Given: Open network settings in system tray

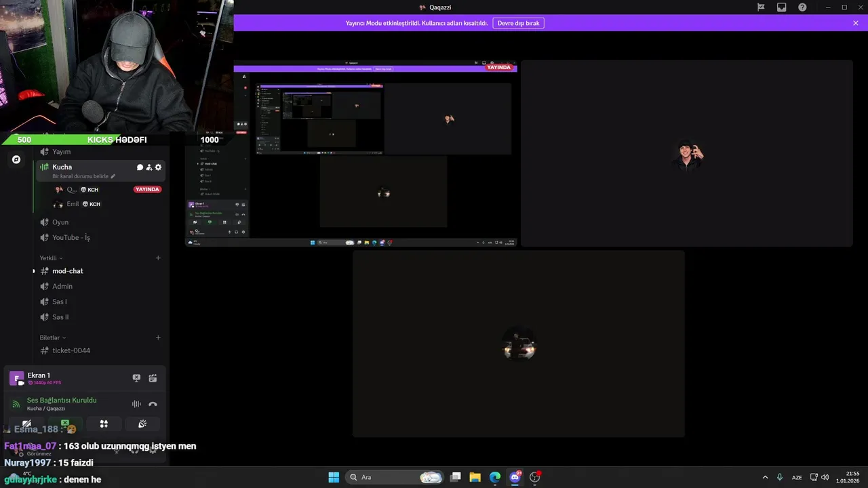Looking at the screenshot, I should 814,477.
